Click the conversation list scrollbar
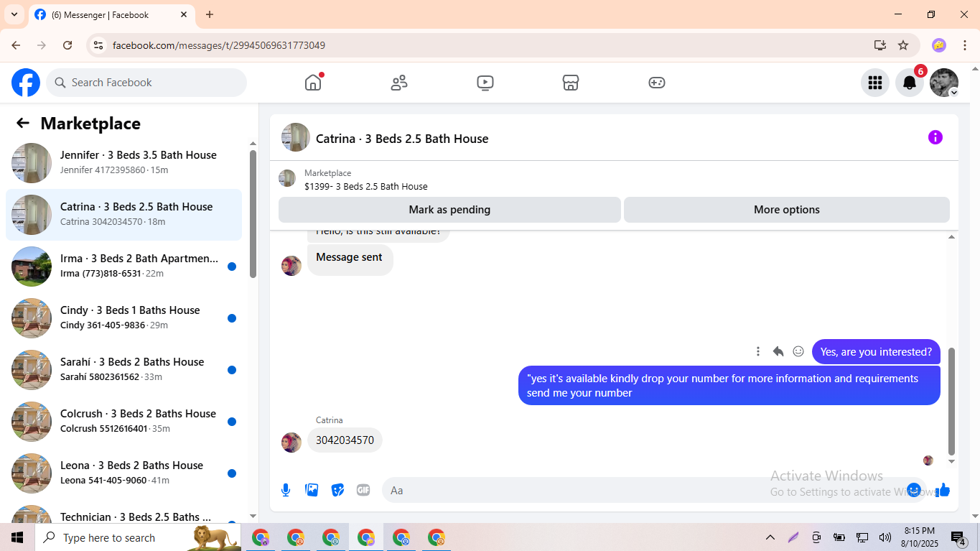The image size is (980, 551). (x=253, y=213)
